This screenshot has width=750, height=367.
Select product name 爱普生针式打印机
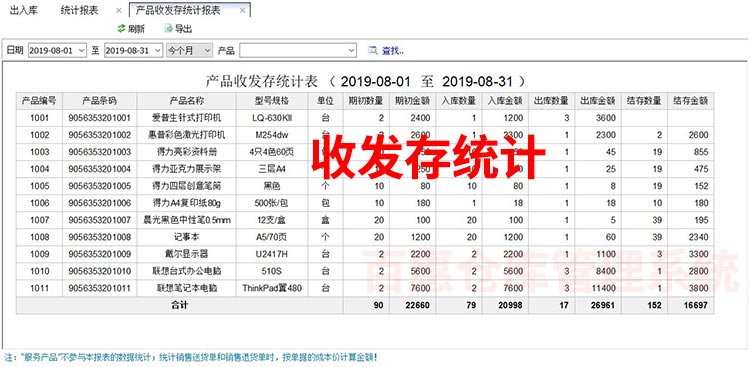coord(187,118)
